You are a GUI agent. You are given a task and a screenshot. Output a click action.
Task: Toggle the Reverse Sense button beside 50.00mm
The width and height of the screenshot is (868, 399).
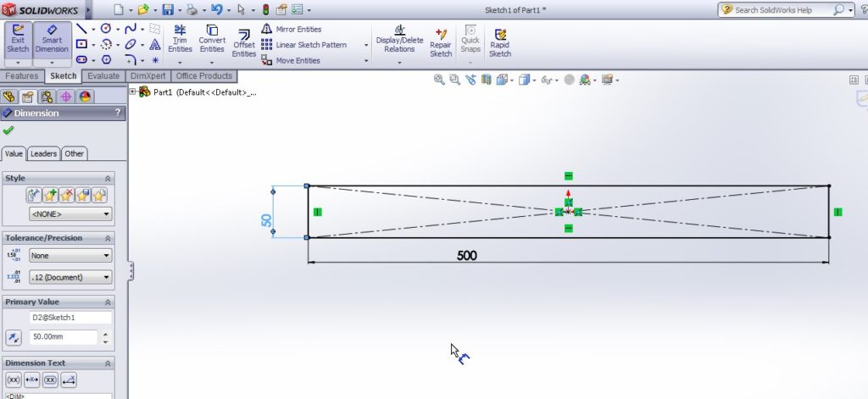(14, 337)
